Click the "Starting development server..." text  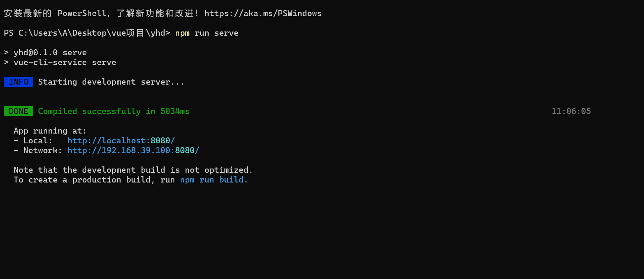pyautogui.click(x=111, y=82)
